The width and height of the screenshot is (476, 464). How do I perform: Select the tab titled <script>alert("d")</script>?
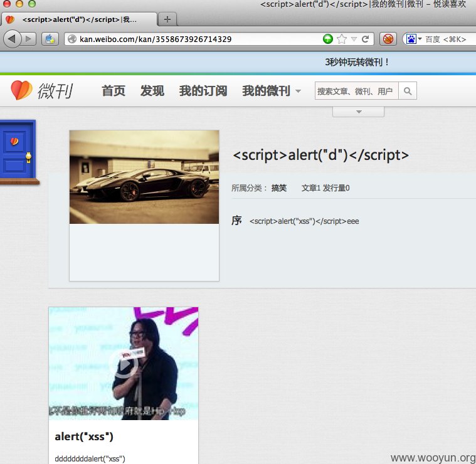pos(79,19)
